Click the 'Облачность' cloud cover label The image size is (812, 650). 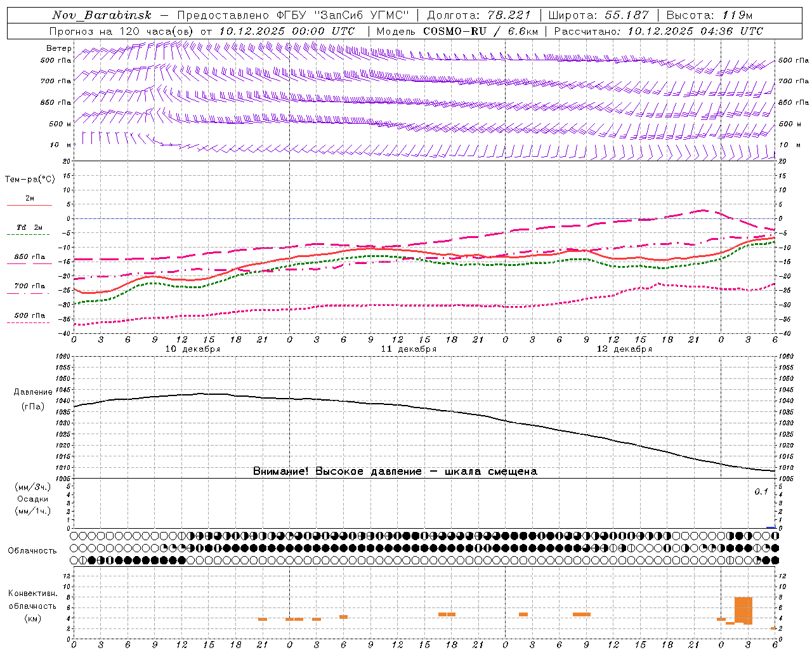[32, 551]
